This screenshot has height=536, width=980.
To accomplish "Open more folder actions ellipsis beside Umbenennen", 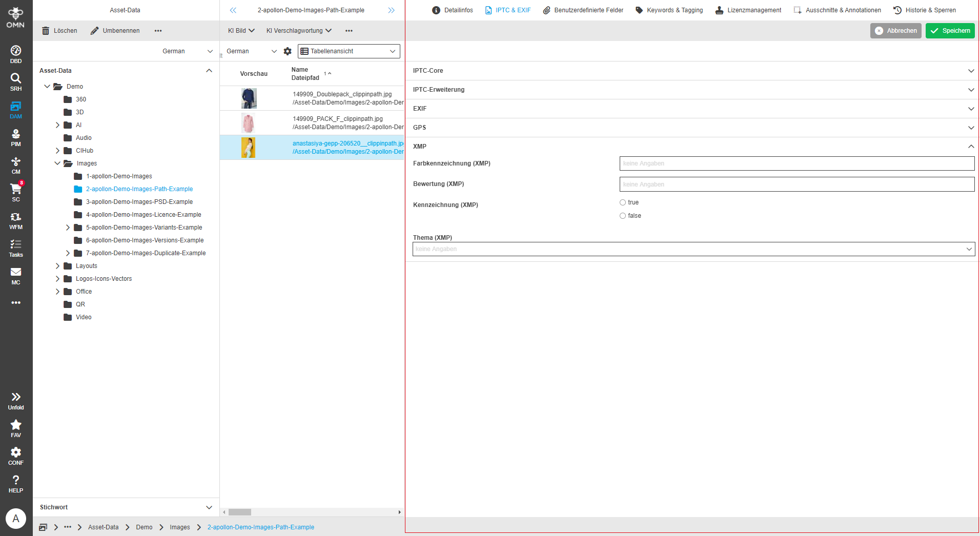I will (x=158, y=31).
